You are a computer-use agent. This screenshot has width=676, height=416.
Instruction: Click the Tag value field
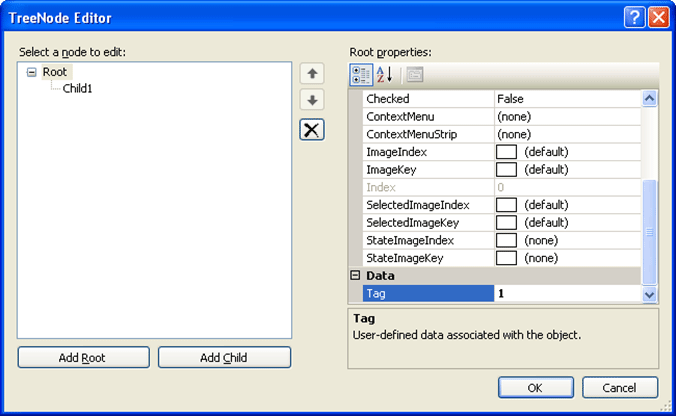[x=568, y=293]
